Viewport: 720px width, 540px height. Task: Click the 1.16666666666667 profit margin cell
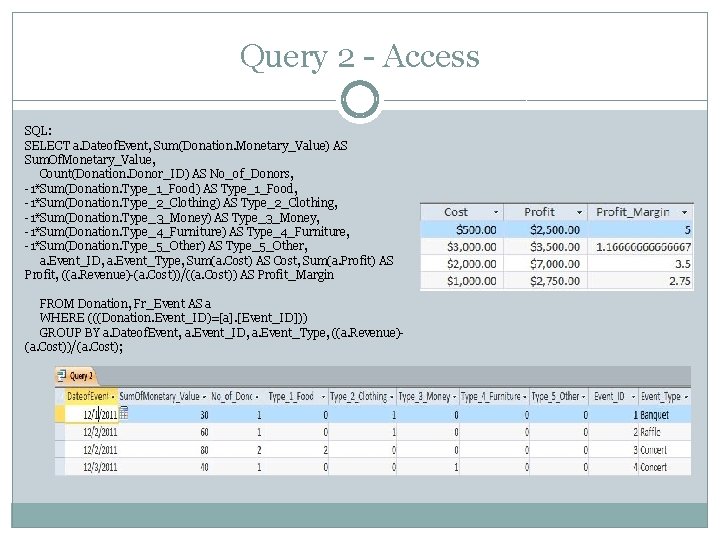point(641,247)
